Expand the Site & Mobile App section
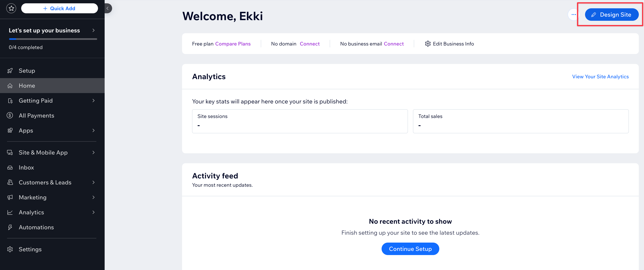 tap(93, 152)
